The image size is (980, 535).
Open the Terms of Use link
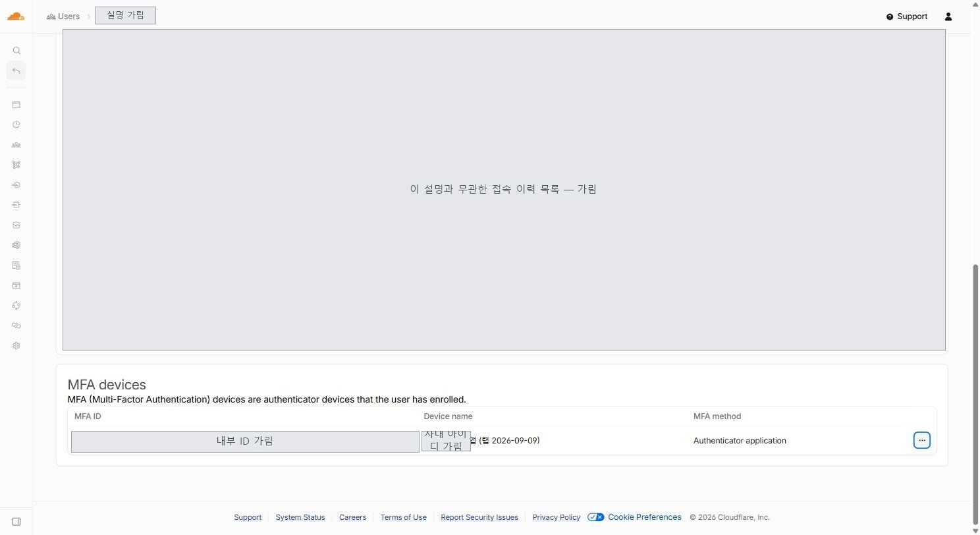pos(403,517)
